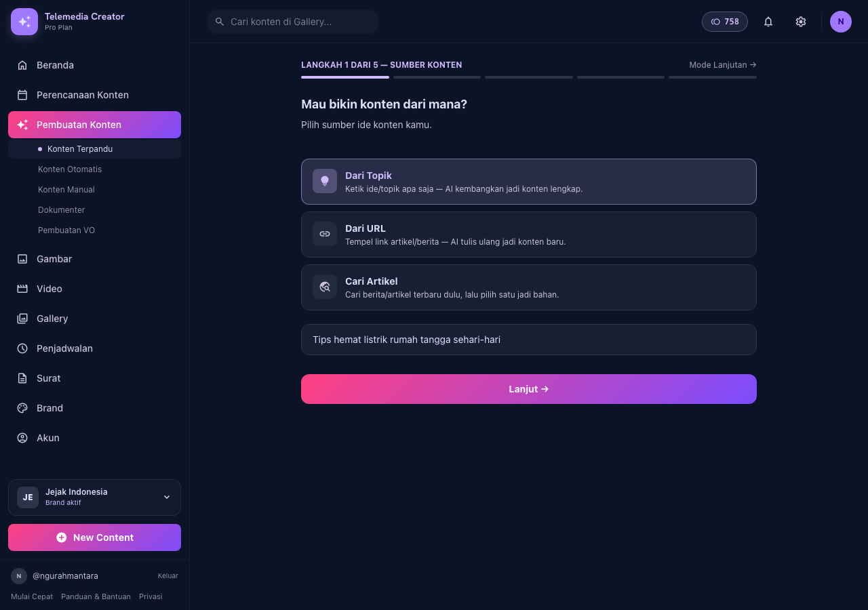This screenshot has height=610, width=868.
Task: Open the 758 credits balance pill
Action: pyautogui.click(x=725, y=22)
